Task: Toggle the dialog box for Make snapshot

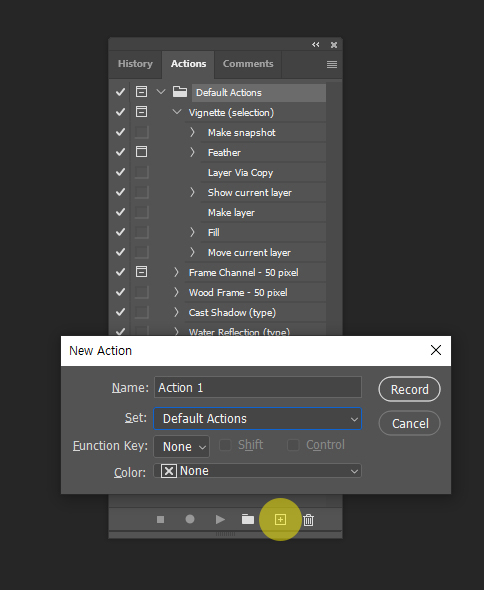Action: 142,132
